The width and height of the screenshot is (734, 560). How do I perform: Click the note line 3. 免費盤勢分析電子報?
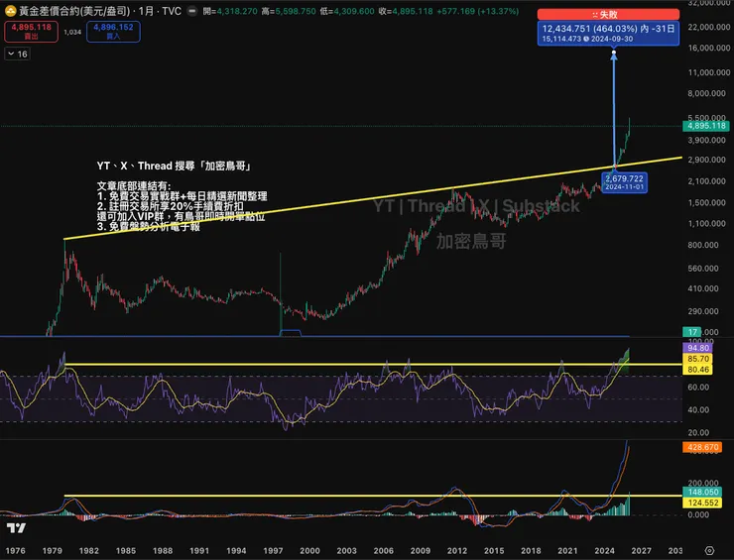pyautogui.click(x=149, y=227)
